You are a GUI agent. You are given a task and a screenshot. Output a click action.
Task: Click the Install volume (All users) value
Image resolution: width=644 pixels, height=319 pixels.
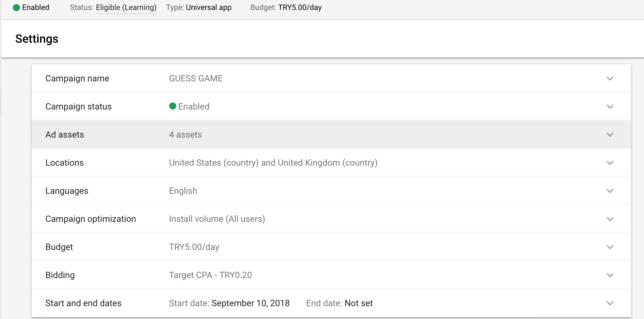pos(217,219)
